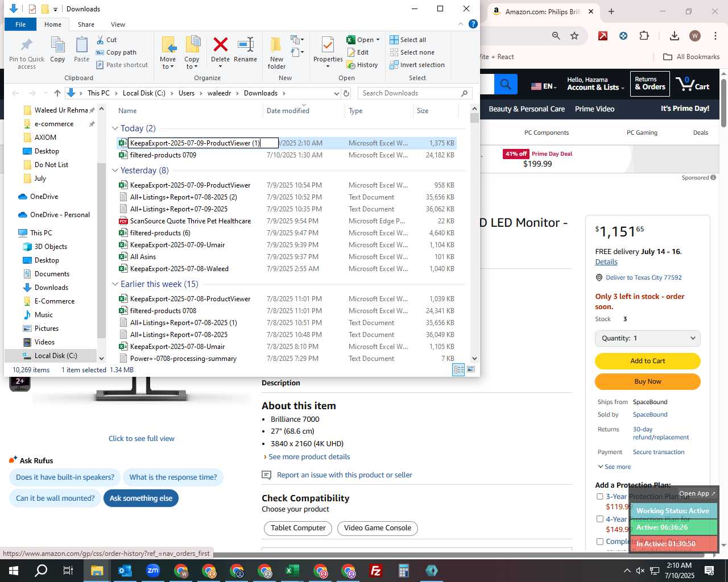This screenshot has height=582, width=728.
Task: Open Chrome Downloads icon
Action: click(x=674, y=36)
